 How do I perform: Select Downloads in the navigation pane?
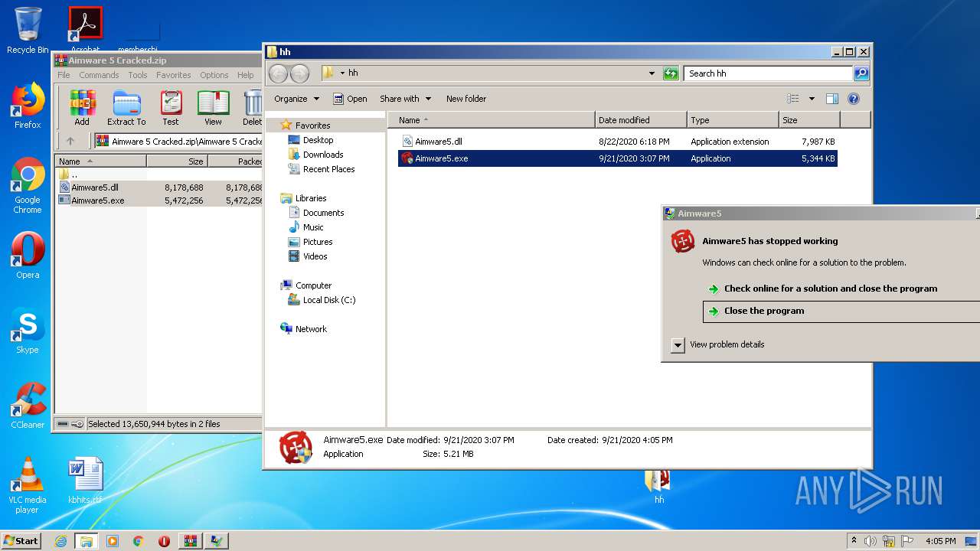pos(322,155)
